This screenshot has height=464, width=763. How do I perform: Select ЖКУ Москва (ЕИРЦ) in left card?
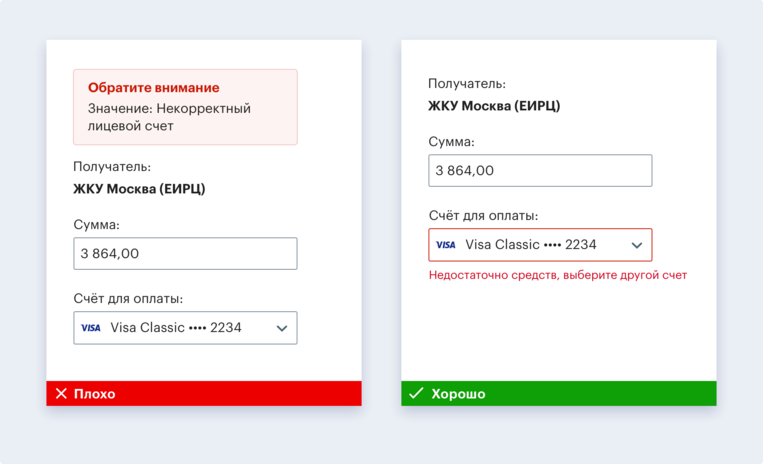click(x=139, y=189)
